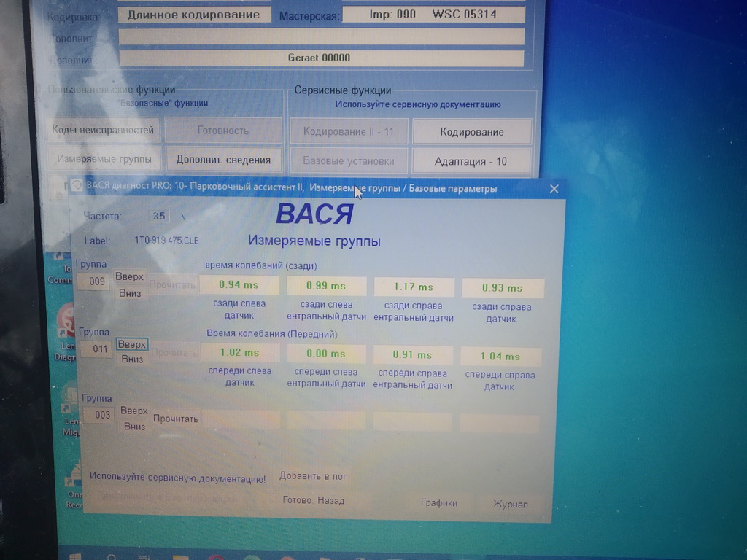Viewport: 747px width, 560px height.
Task: Close the ВАСЯ диагност measuring groups window
Action: [x=554, y=189]
